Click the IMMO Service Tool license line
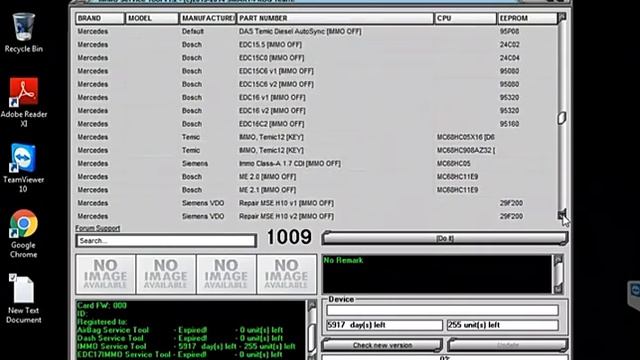This screenshot has width=640, height=360. coord(186,346)
